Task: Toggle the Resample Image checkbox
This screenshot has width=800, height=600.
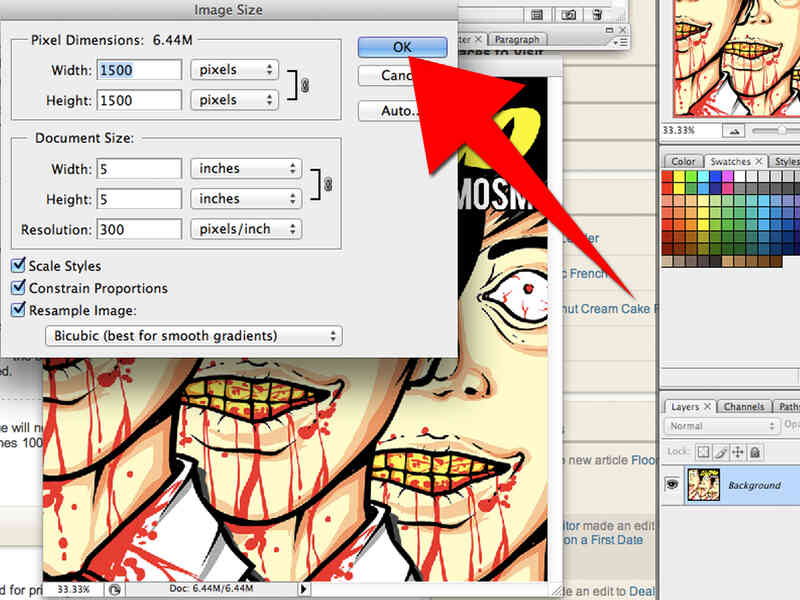Action: coord(18,310)
